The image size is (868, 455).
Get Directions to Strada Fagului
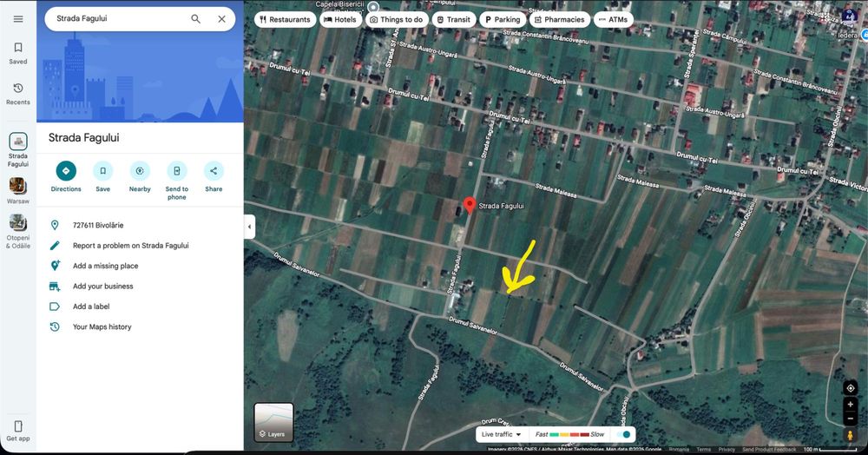(x=66, y=176)
